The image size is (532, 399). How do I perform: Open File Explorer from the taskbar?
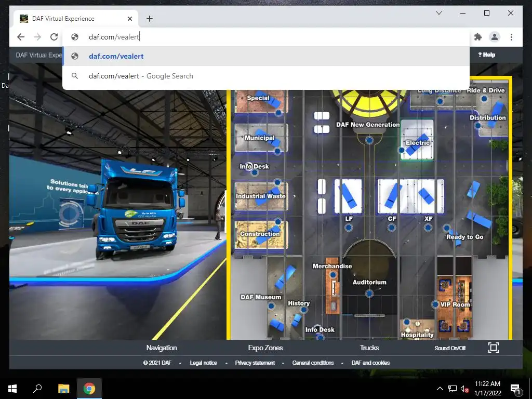coord(63,389)
